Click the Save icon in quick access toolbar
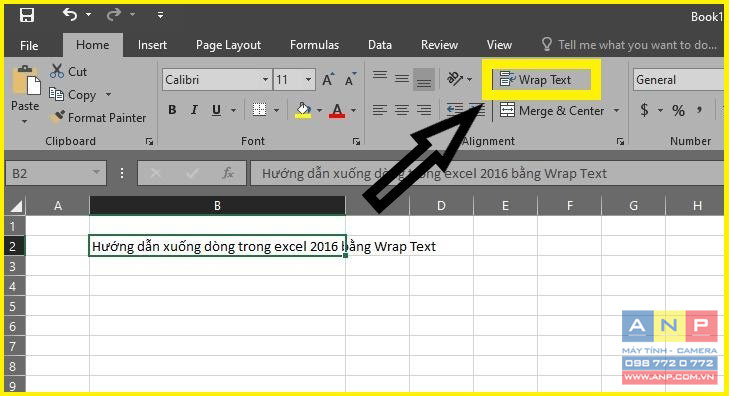Screen dimensions: 729x396 coord(27,15)
